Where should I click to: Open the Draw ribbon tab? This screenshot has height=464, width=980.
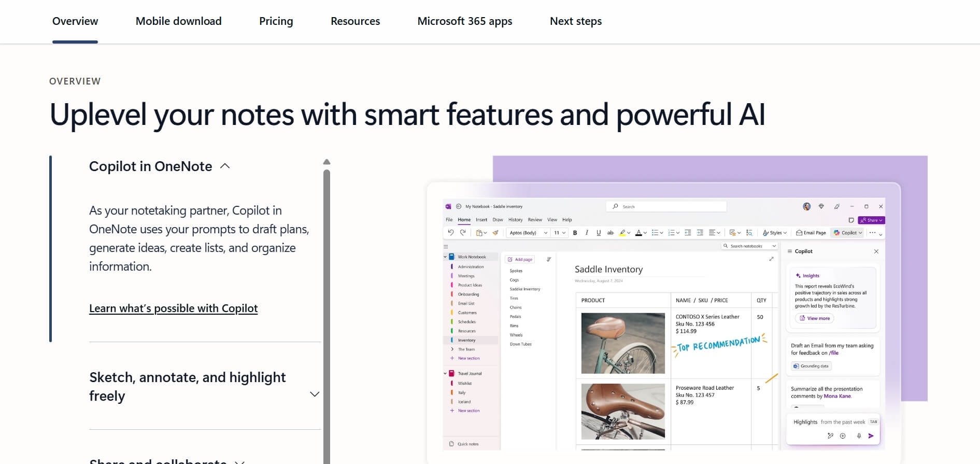[498, 220]
